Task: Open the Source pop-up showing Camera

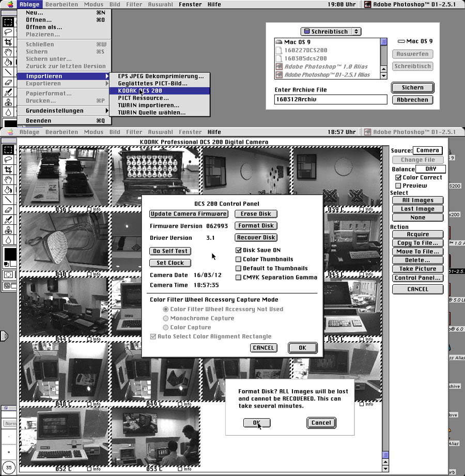Action: pyautogui.click(x=427, y=150)
